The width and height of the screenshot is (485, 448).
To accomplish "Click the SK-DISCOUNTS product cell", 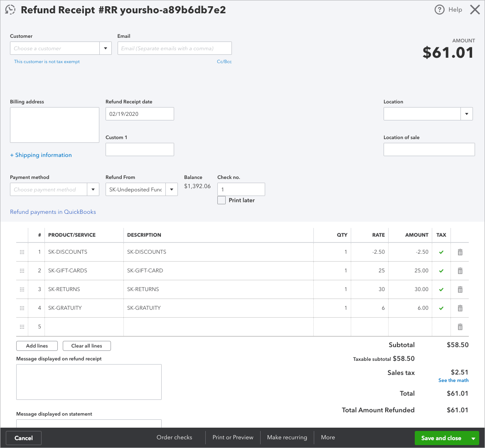I will (x=84, y=252).
